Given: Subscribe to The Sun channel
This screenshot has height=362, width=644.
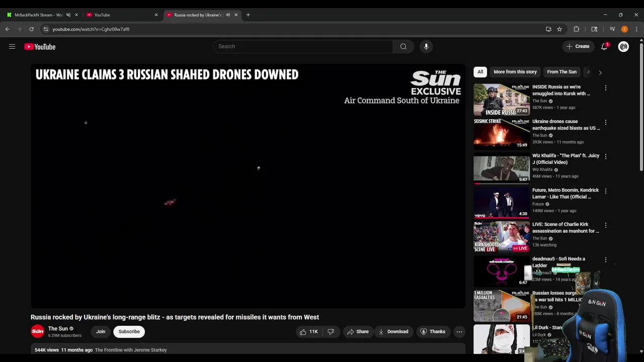Looking at the screenshot, I should pyautogui.click(x=129, y=332).
